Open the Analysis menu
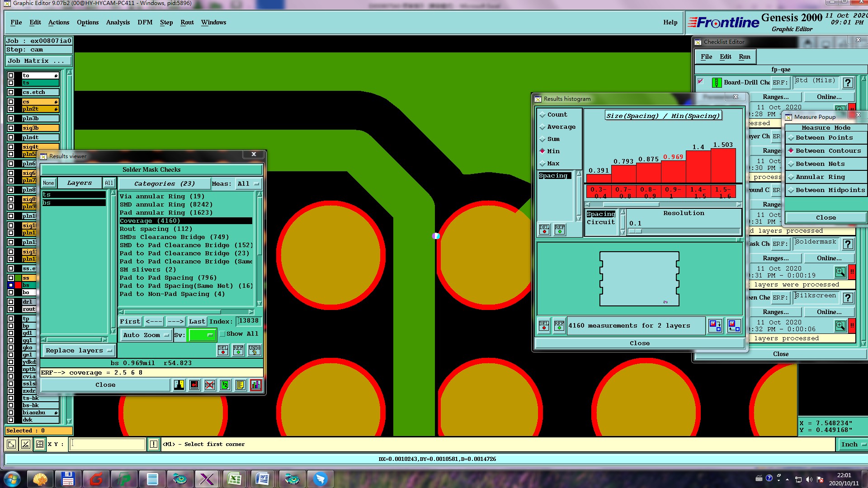 118,23
